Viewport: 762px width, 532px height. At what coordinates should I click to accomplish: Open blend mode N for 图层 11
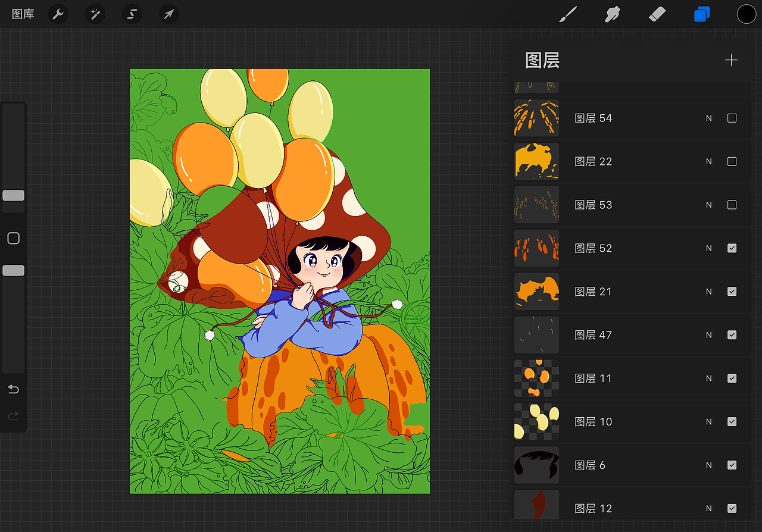pyautogui.click(x=708, y=378)
